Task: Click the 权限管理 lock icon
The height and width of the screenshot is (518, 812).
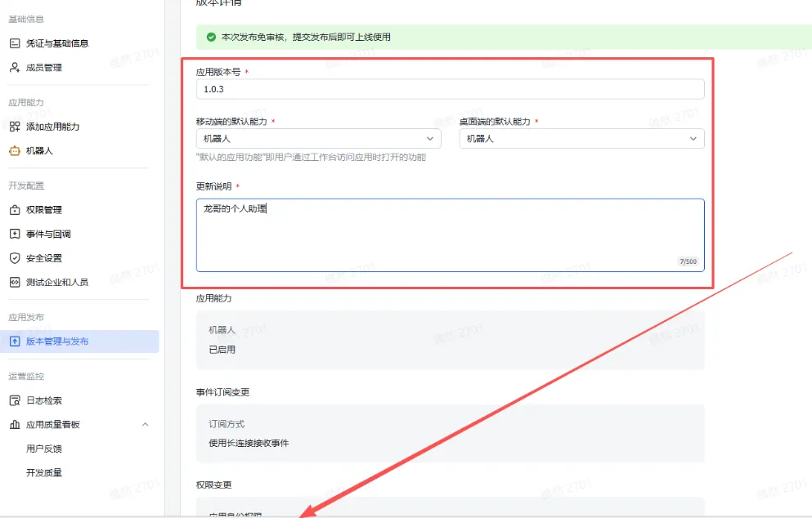Action: (x=15, y=210)
